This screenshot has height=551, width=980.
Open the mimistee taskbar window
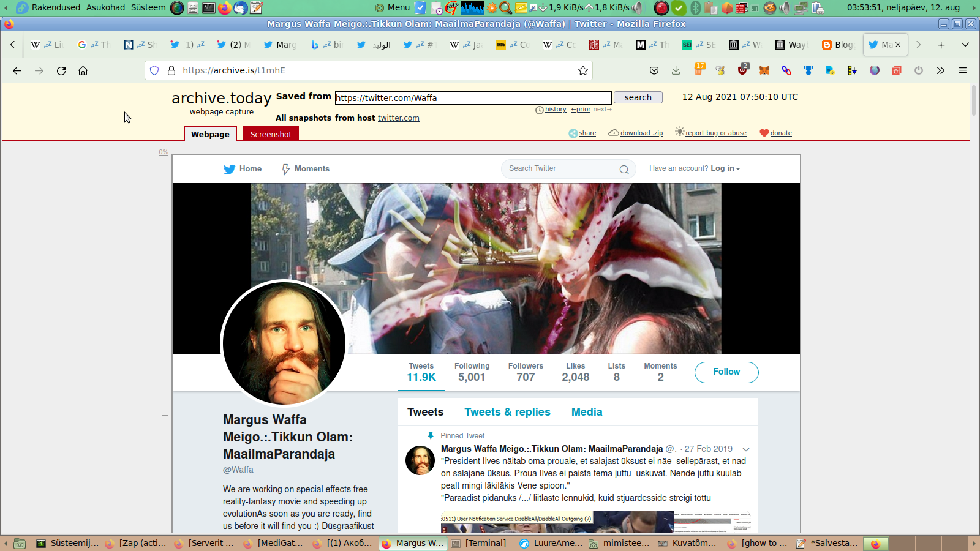point(619,543)
